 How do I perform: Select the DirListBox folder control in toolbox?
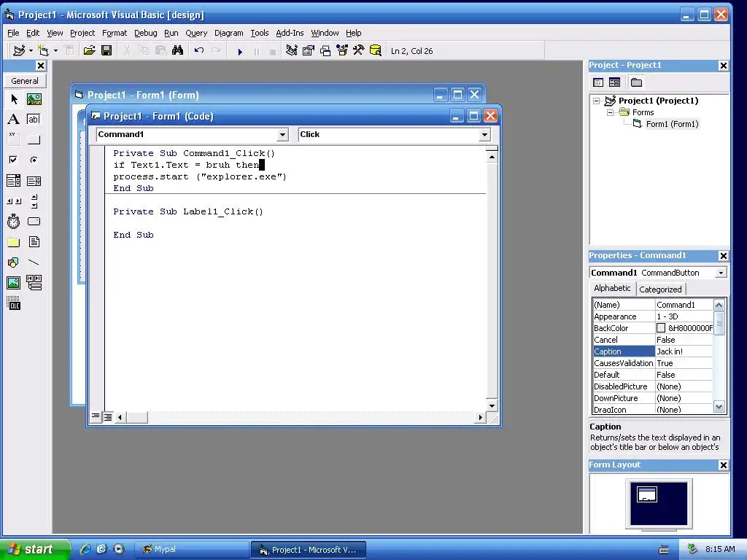[x=14, y=242]
